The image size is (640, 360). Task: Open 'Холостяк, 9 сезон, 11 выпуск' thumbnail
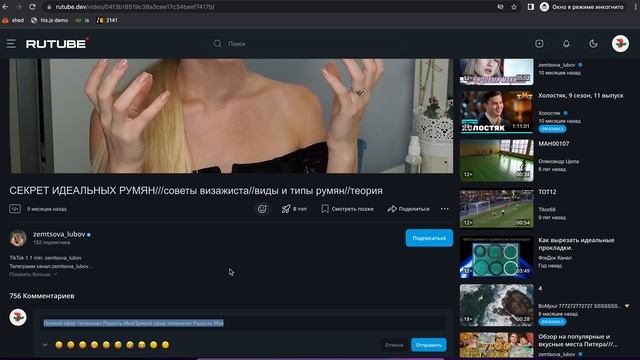coord(496,112)
